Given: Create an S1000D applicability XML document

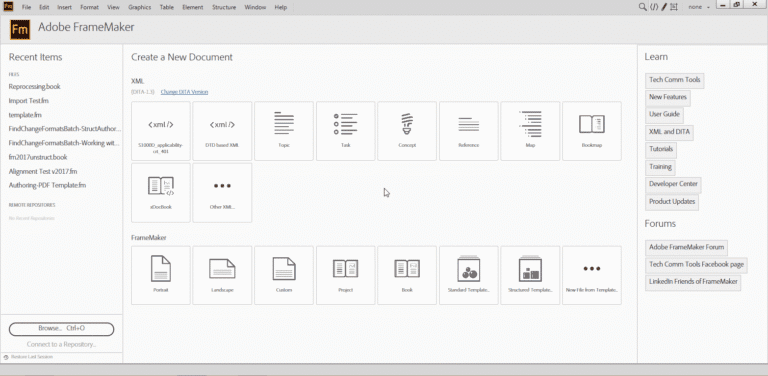Looking at the screenshot, I should (x=161, y=131).
